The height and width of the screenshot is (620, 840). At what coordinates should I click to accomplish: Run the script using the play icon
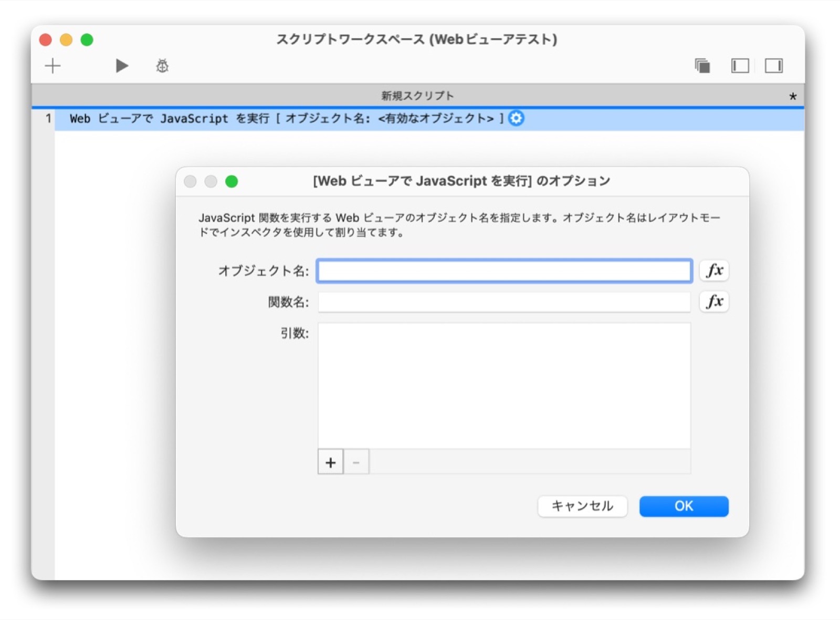pos(121,65)
